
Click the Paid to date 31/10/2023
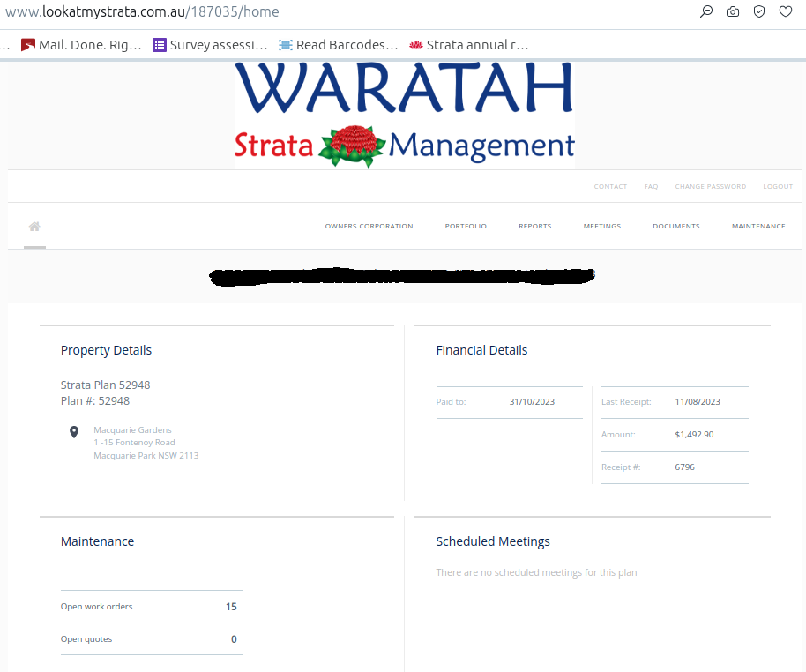532,402
